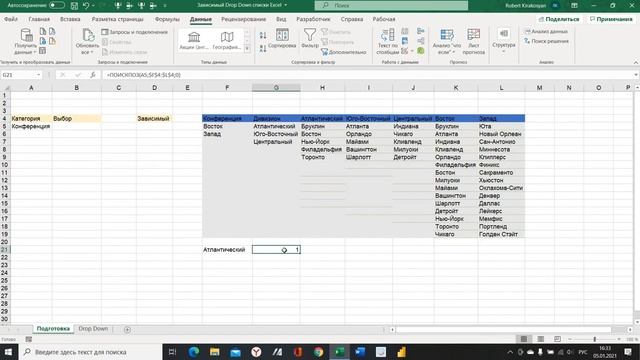
Task: Open the File tab
Action: coord(11,19)
